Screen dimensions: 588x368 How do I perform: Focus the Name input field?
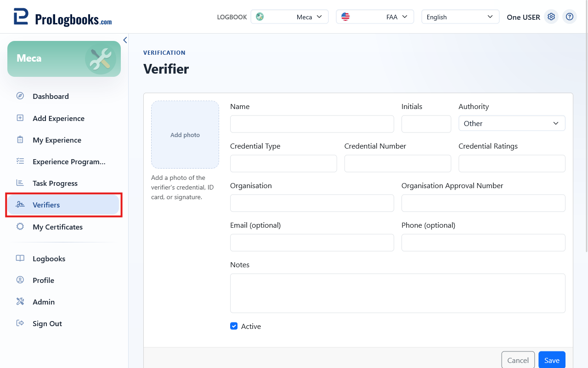[x=312, y=124]
